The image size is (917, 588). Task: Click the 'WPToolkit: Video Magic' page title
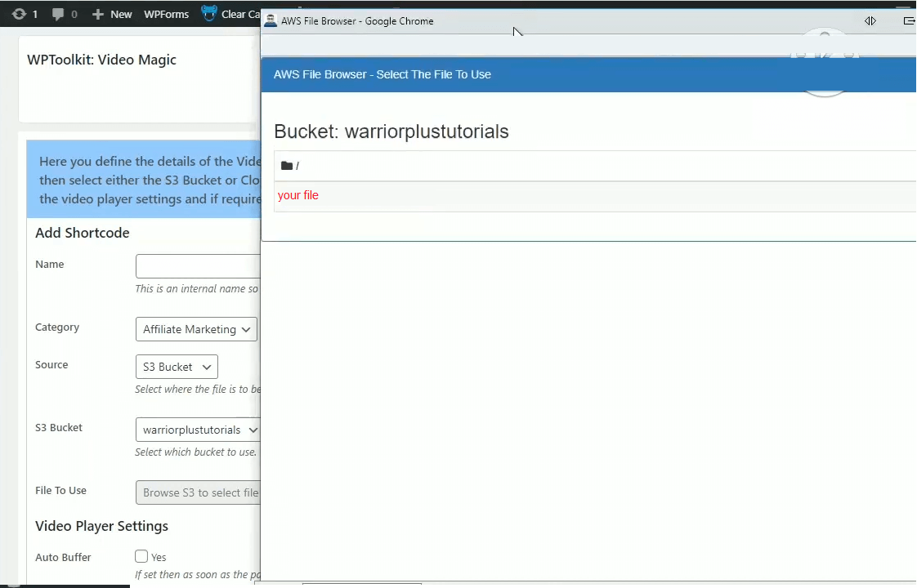click(x=102, y=60)
